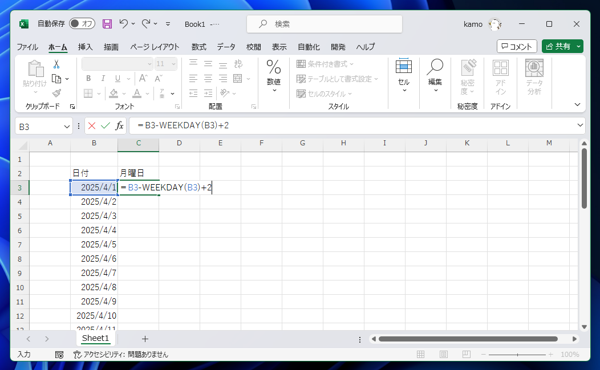Screen dimensions: 600x370
Task: Open the 数式 Formulas tab
Action: tap(199, 47)
